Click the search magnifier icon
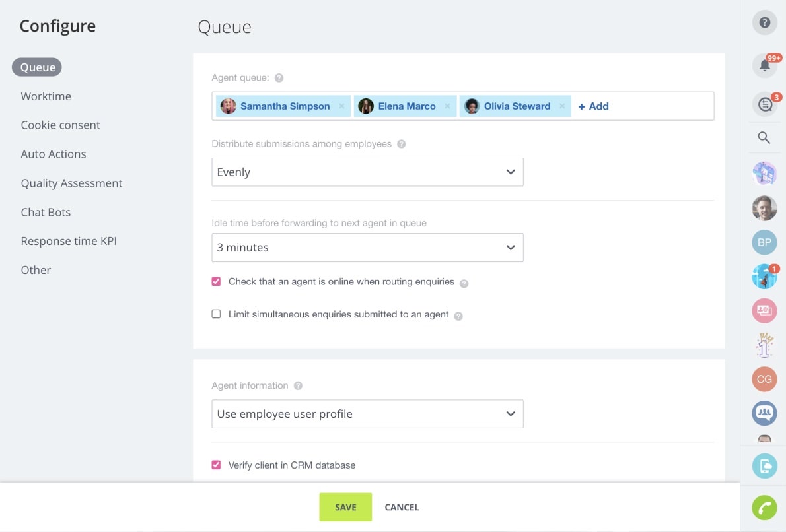The height and width of the screenshot is (532, 786). pos(764,137)
